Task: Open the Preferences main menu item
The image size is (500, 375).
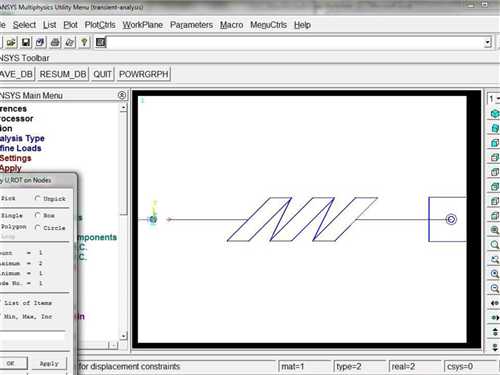Action: (x=13, y=109)
